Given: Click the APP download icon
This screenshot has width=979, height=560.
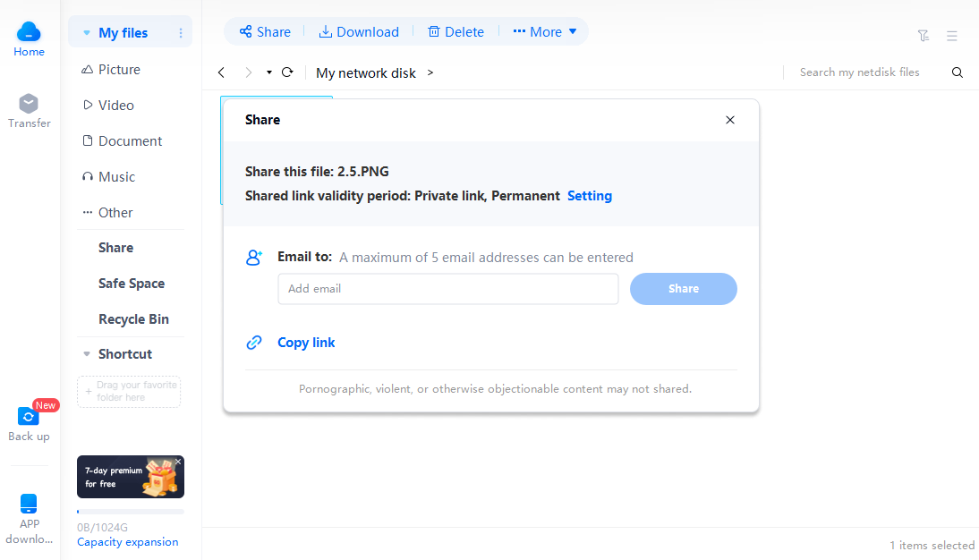Looking at the screenshot, I should [x=29, y=503].
